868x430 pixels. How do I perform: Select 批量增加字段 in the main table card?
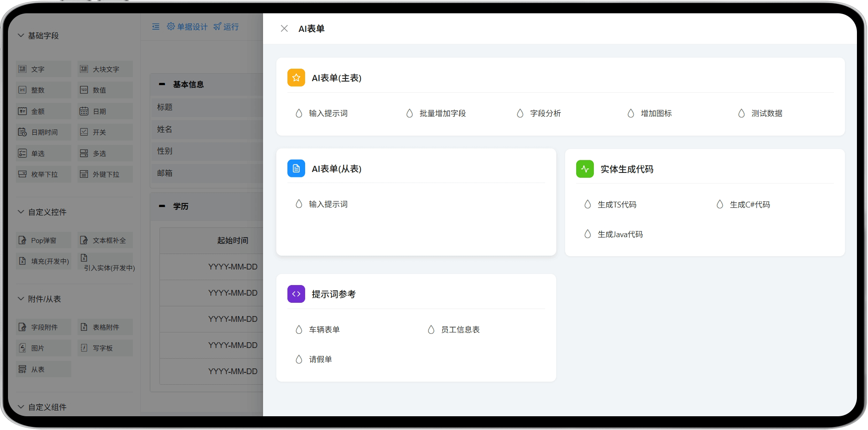coord(442,113)
